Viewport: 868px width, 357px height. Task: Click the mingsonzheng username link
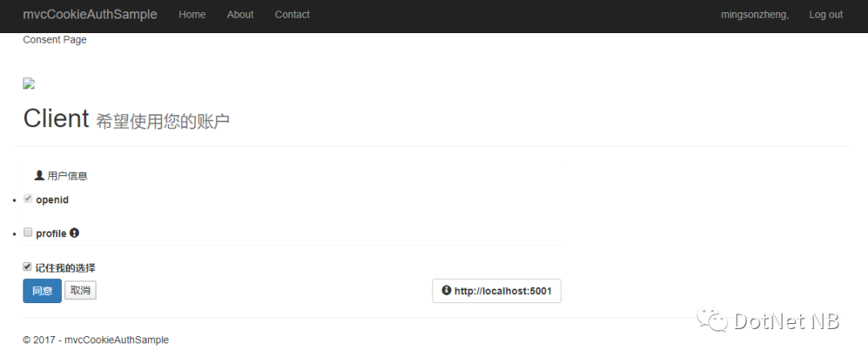[x=755, y=14]
